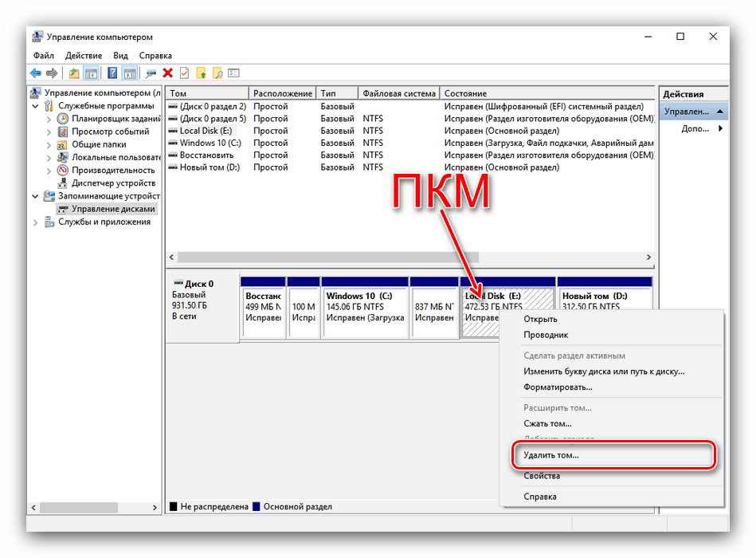
Task: Sort by the Состояние column header
Action: click(547, 93)
